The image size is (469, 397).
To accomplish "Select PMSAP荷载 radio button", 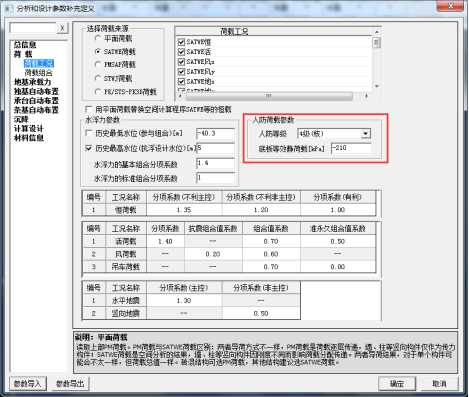I will click(98, 64).
